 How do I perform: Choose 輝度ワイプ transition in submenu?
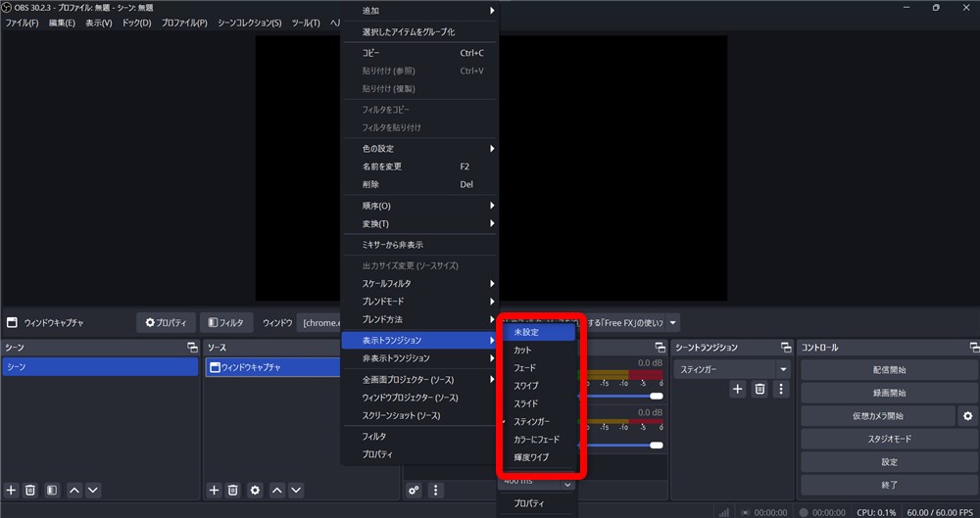[x=538, y=457]
